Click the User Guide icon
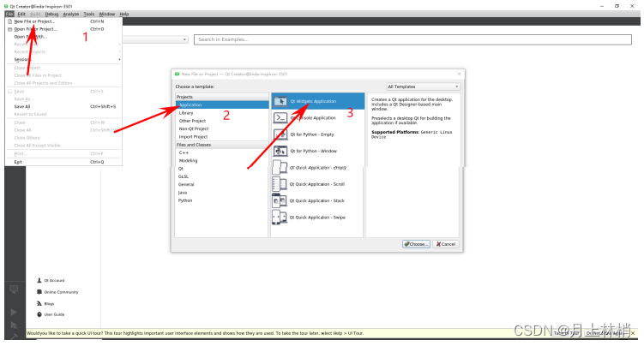 [39, 314]
